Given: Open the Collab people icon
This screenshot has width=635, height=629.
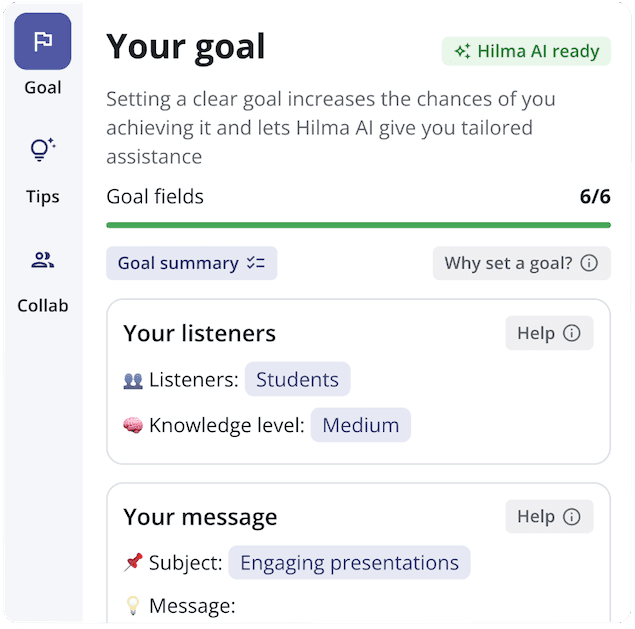Looking at the screenshot, I should 42,261.
